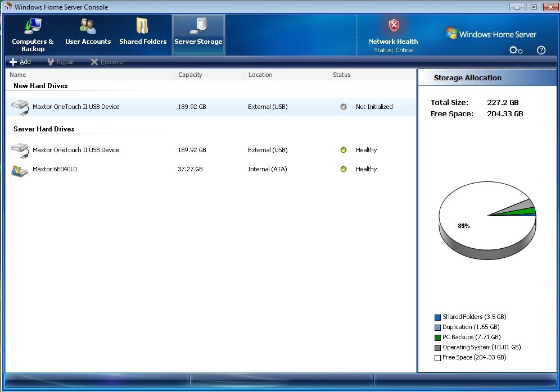
Task: Click the blue Shared Folders legend swatch
Action: pyautogui.click(x=437, y=317)
